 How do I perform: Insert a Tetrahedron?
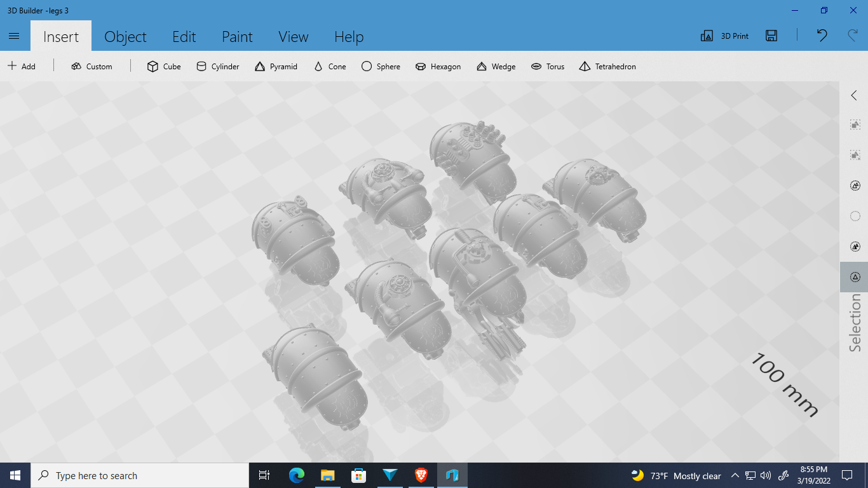coord(607,66)
